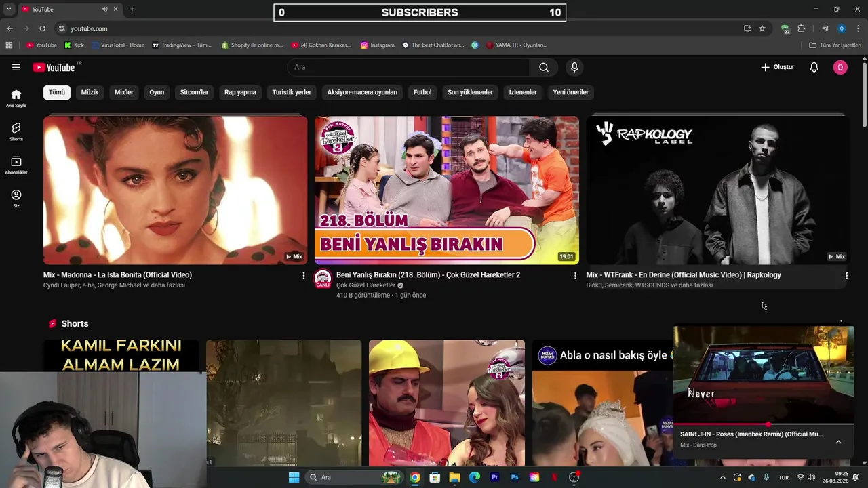Image resolution: width=868 pixels, height=488 pixels.
Task: Click the Çok Güzel Hareketler channel name
Action: pyautogui.click(x=366, y=285)
